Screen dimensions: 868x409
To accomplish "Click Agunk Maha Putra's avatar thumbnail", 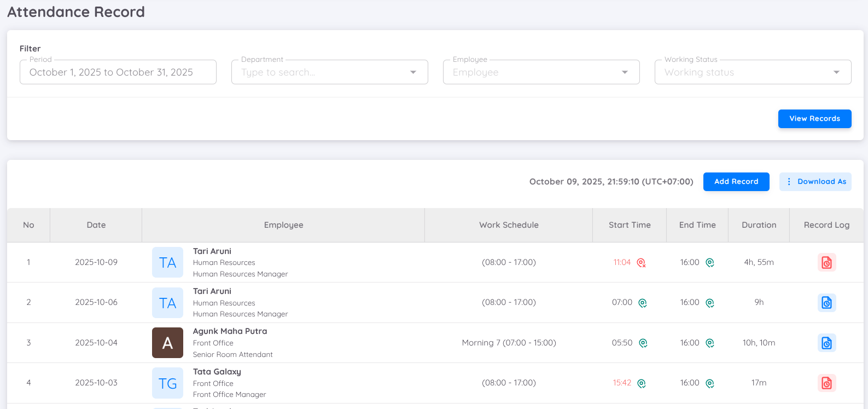I will pyautogui.click(x=167, y=343).
